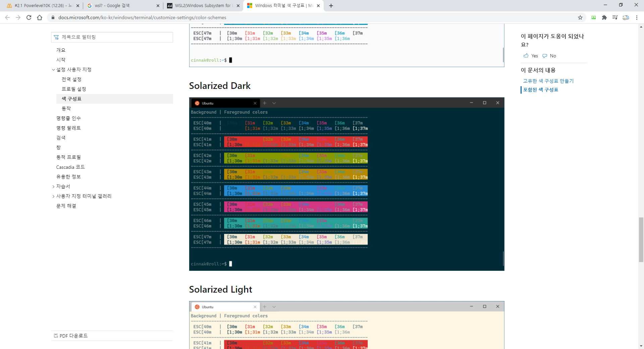Image resolution: width=644 pixels, height=349 pixels.
Task: Collapse the 설정 사용자 지정 section
Action: [x=53, y=70]
